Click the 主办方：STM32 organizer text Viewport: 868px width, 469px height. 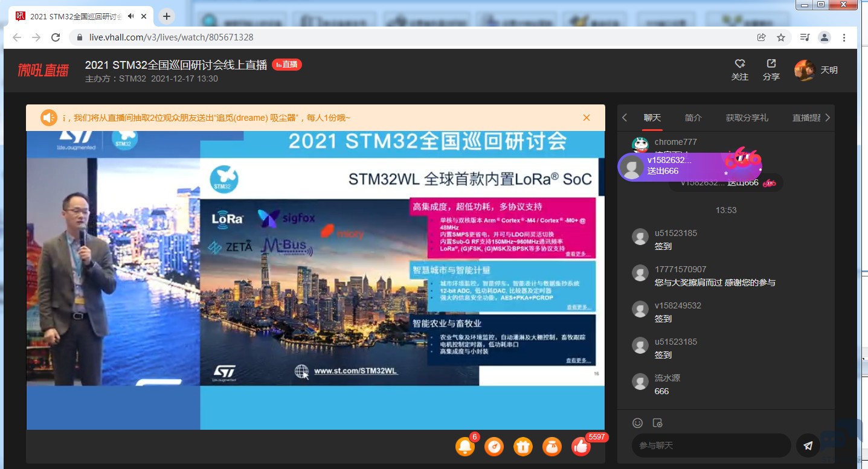(116, 78)
